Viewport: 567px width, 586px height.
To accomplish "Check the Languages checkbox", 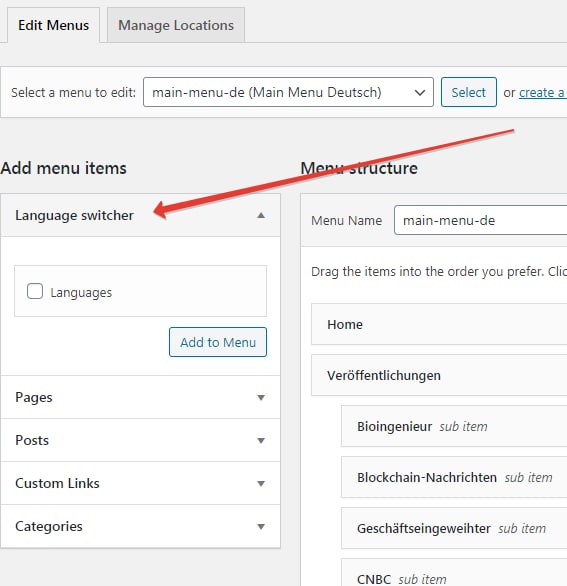I will pyautogui.click(x=35, y=291).
